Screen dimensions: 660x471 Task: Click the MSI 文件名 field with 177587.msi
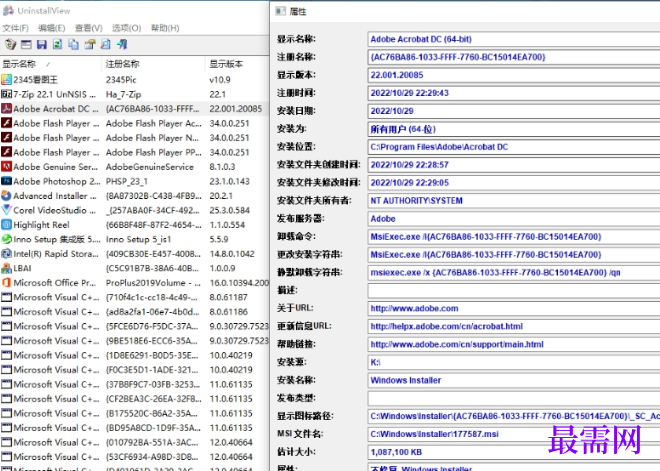pyautogui.click(x=514, y=434)
